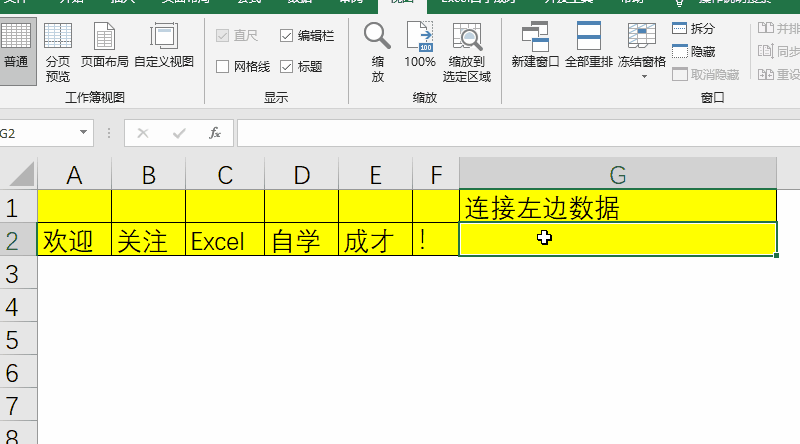The height and width of the screenshot is (444, 800).
Task: Click cell containing 成才
Action: tap(376, 239)
